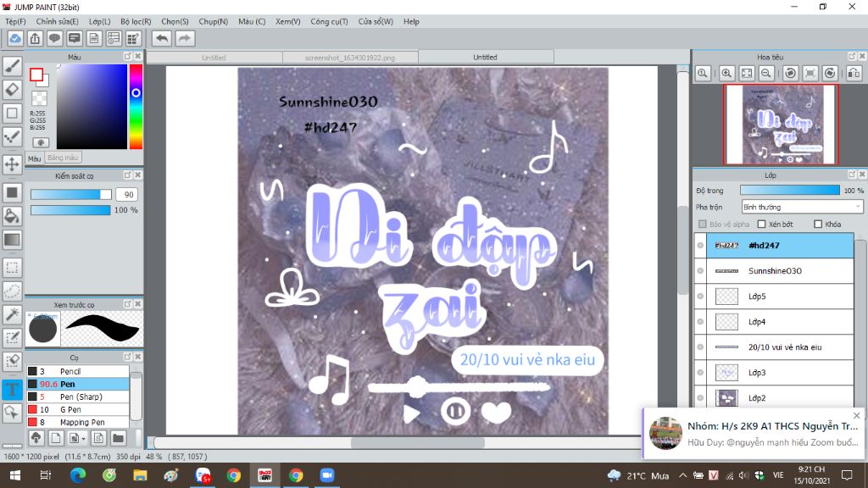
Task: Select the Pencil brush
Action: coord(77,371)
